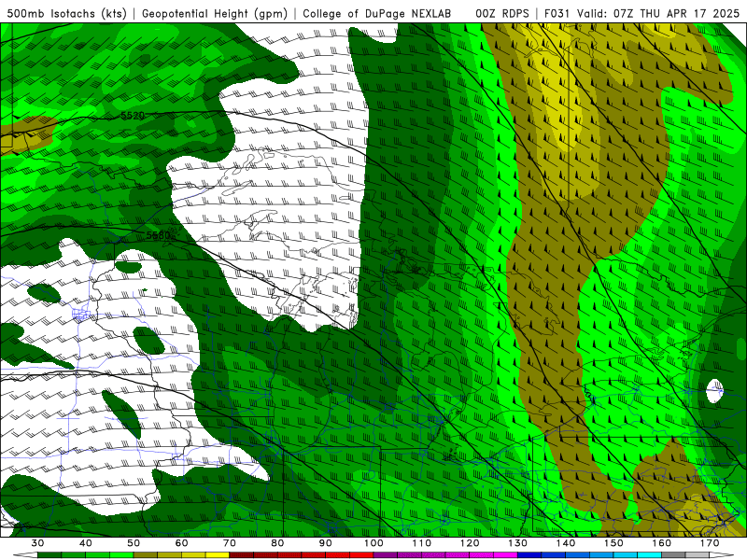Click the 120 value on the color scale

[x=470, y=543]
